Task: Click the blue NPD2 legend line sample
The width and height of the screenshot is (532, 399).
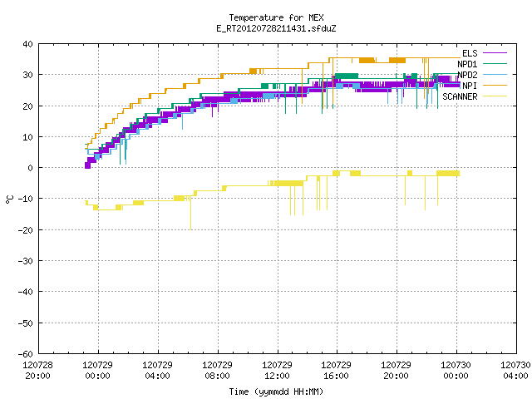Action: (x=495, y=74)
